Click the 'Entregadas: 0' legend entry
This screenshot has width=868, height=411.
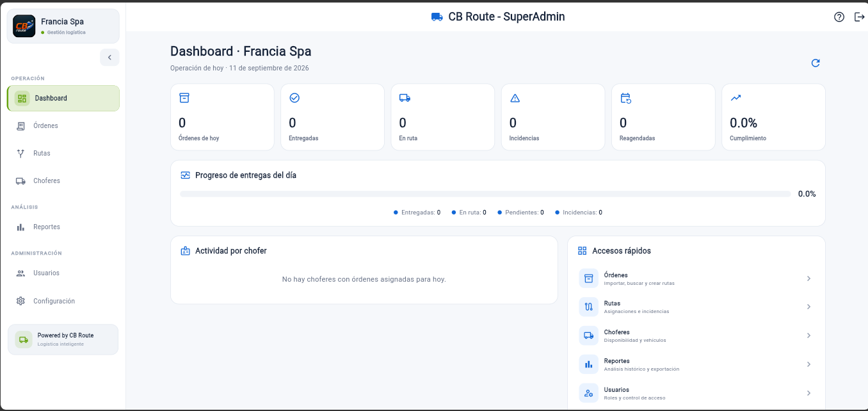pos(417,213)
